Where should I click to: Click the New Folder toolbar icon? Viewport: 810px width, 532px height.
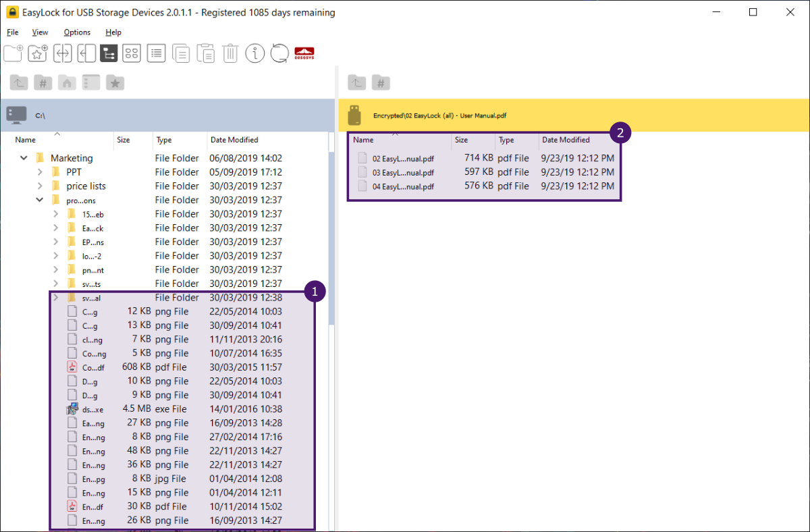pos(13,53)
